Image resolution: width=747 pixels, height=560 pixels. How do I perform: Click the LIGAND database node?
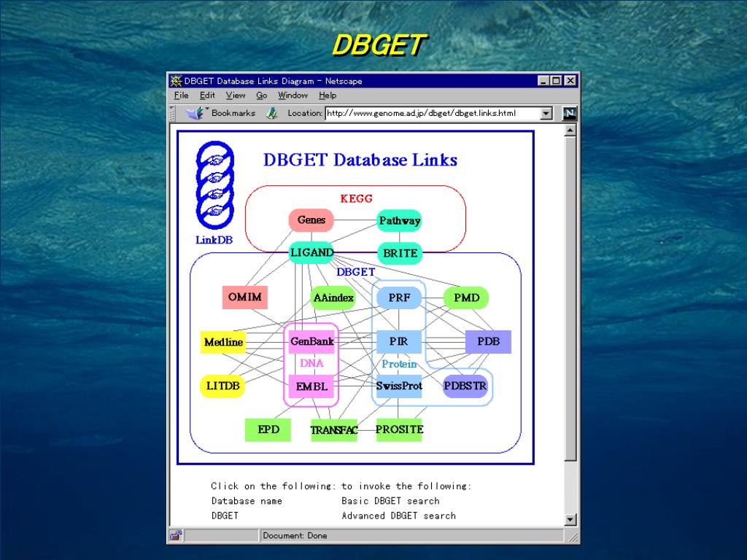311,252
